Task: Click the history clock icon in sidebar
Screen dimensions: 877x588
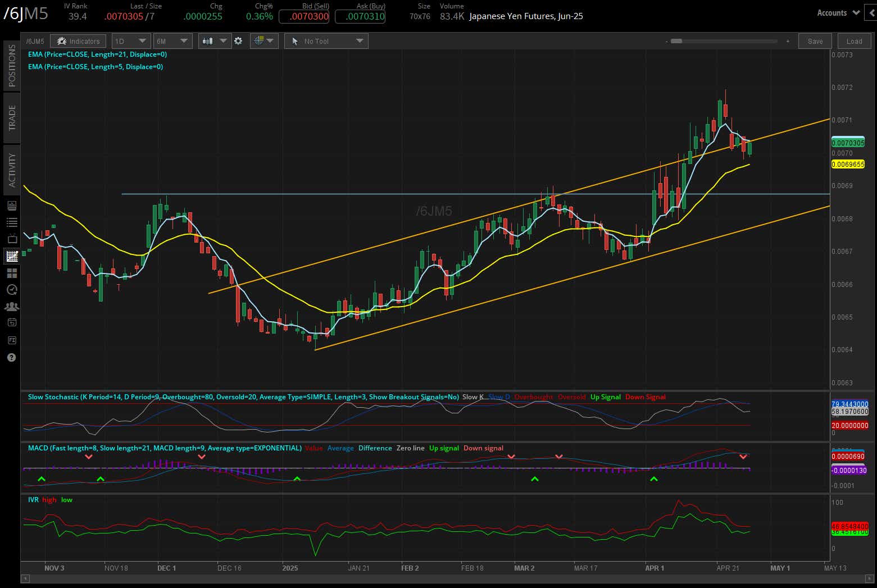Action: click(11, 290)
